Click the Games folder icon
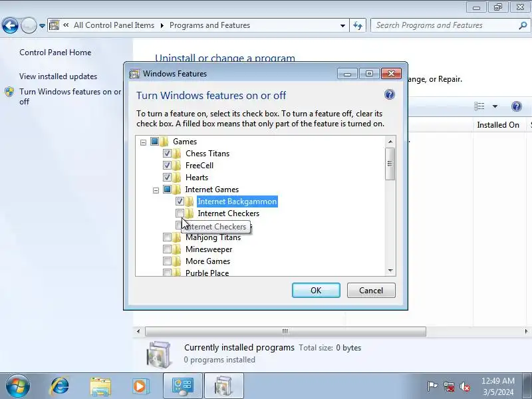This screenshot has height=399, width=532. pos(164,141)
